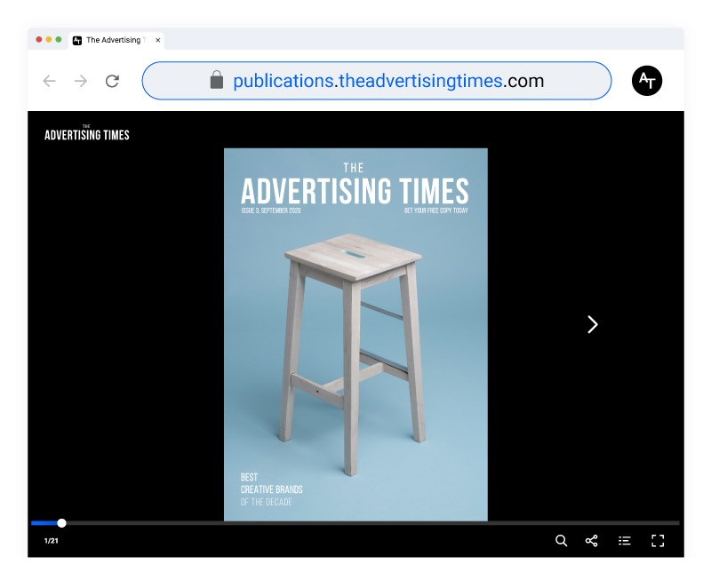Enter fullscreen mode with the corner-brackets icon

(658, 540)
